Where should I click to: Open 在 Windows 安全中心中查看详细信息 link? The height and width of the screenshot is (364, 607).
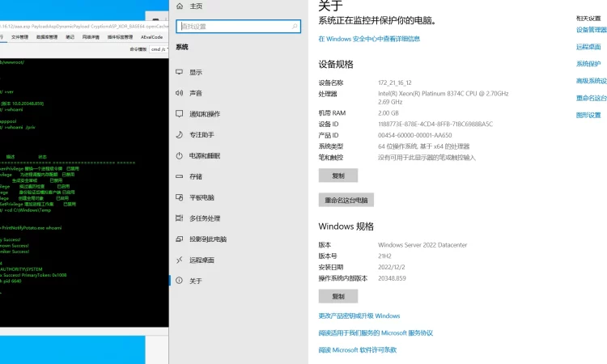(369, 39)
